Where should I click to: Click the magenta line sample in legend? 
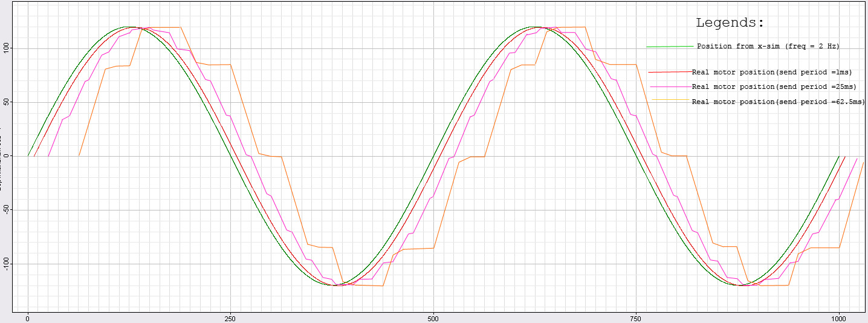click(670, 86)
